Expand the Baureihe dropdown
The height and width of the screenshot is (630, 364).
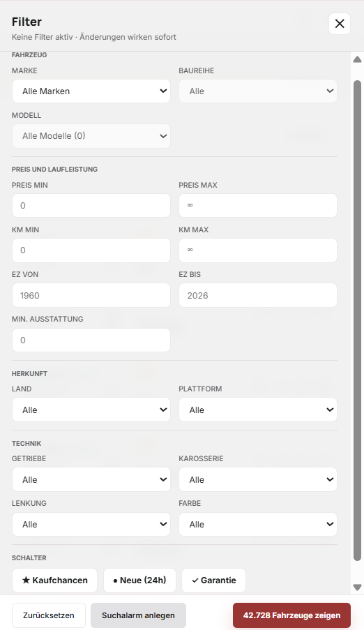[258, 91]
